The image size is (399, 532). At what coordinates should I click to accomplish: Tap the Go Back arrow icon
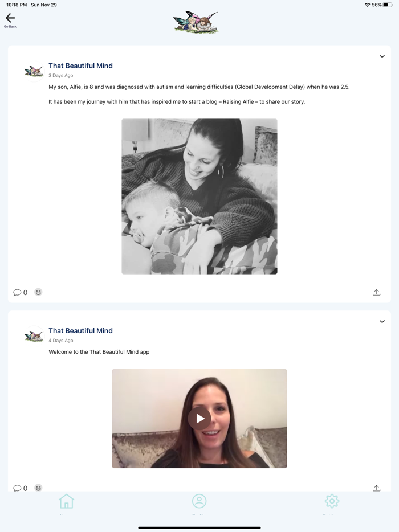tap(10, 18)
